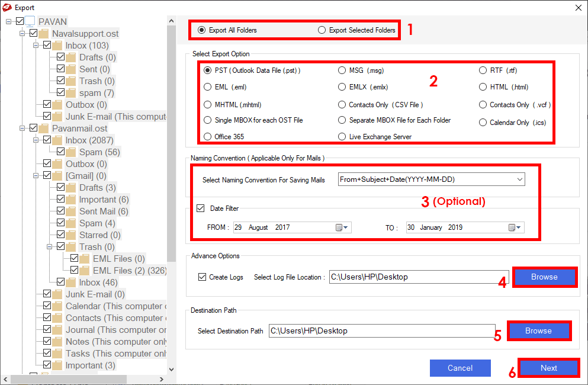Click the Calendar folder icon in tree
Viewport: 588px width, 385px height.
57,306
